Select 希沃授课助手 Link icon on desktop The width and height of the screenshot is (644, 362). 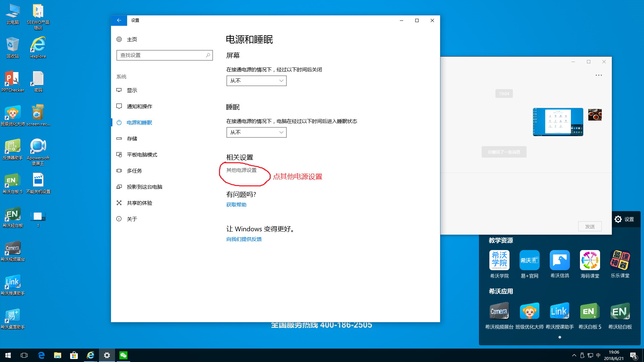13,285
